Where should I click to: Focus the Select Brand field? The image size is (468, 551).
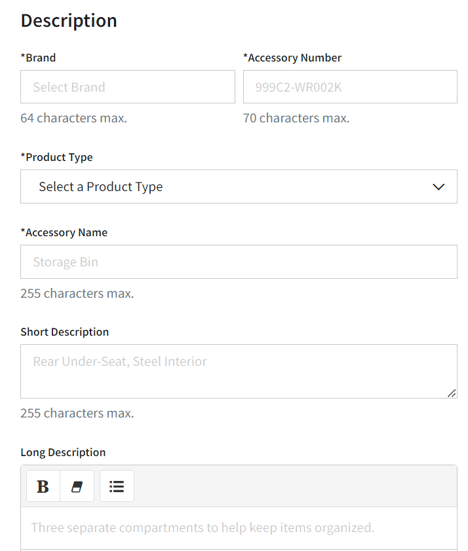pyautogui.click(x=128, y=87)
